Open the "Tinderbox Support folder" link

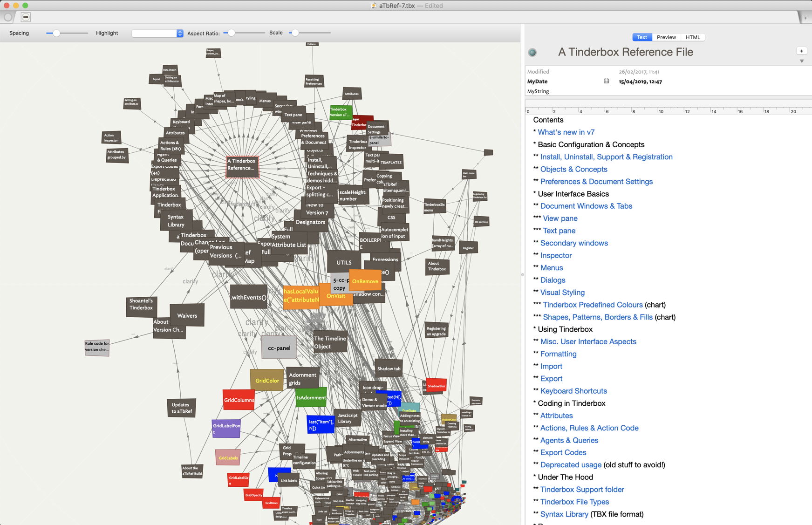[582, 490]
